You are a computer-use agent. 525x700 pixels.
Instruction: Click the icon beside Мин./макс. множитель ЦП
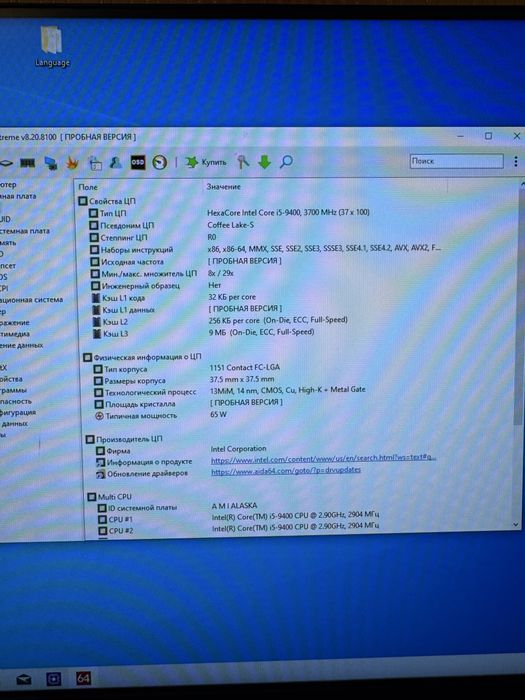point(95,274)
